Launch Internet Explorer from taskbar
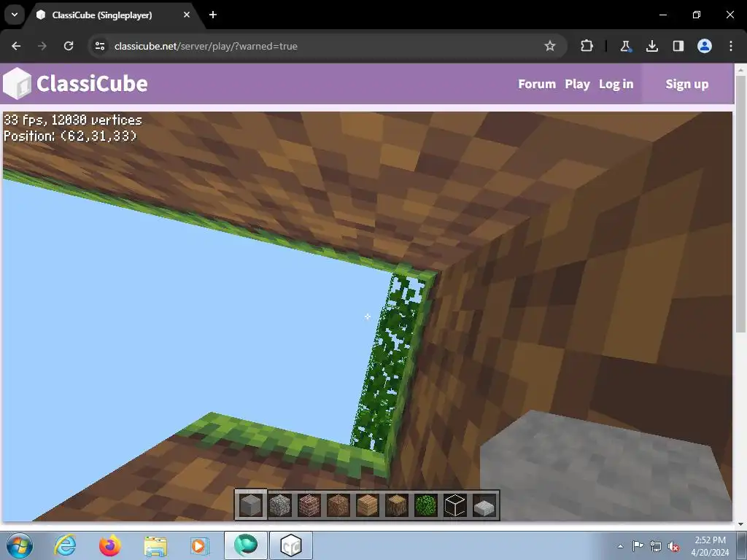The height and width of the screenshot is (560, 747). click(x=65, y=545)
